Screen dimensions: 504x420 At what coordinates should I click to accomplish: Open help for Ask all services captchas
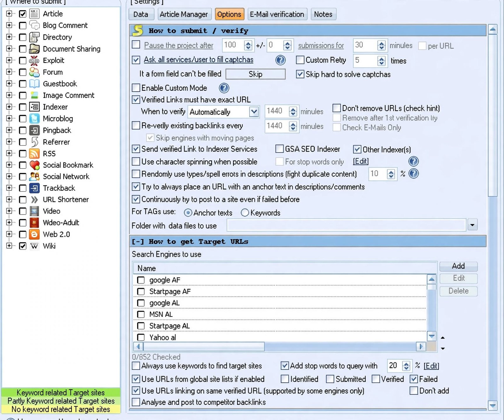point(280,60)
